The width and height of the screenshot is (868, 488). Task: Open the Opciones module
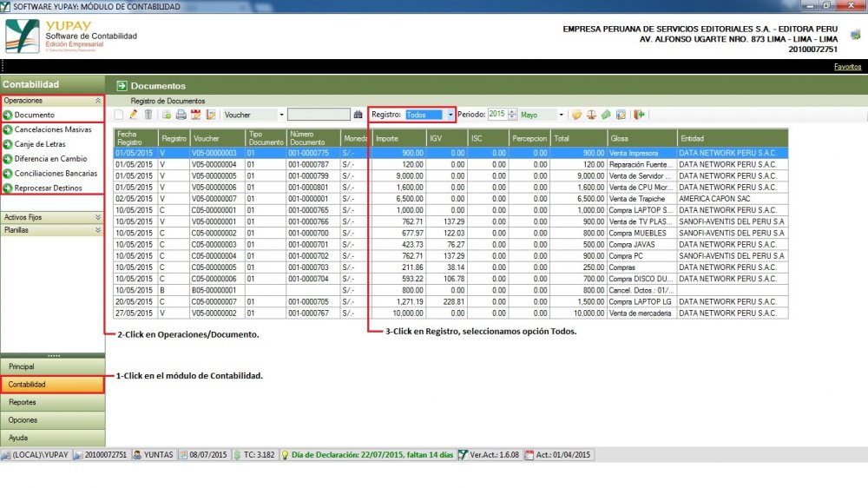pyautogui.click(x=53, y=420)
